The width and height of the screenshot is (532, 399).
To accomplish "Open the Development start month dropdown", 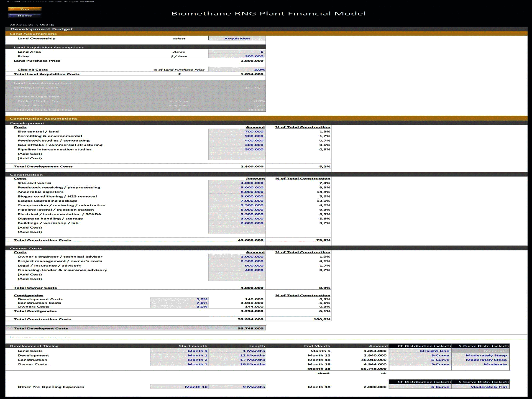I will click(x=179, y=355).
